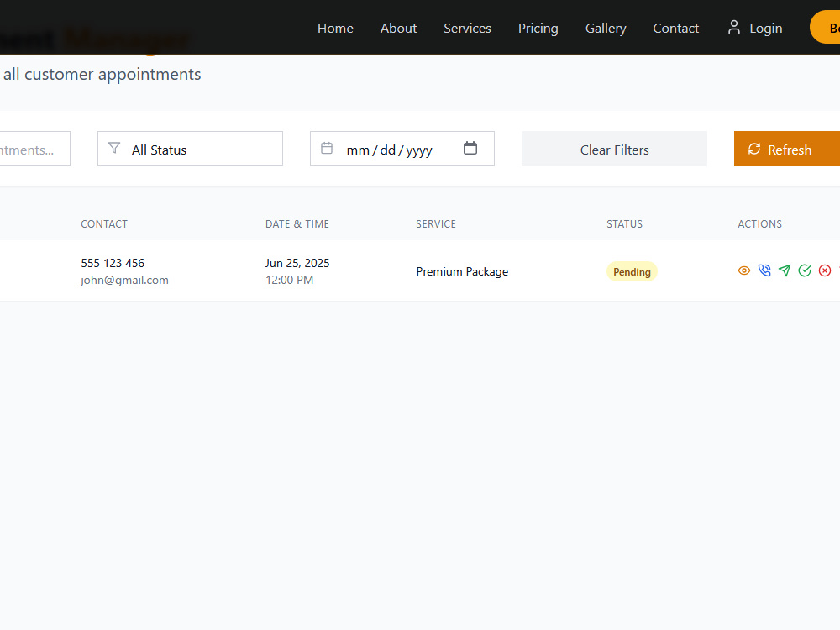The image size is (840, 630).
Task: Click the DATE & TIME column header
Action: 297,224
